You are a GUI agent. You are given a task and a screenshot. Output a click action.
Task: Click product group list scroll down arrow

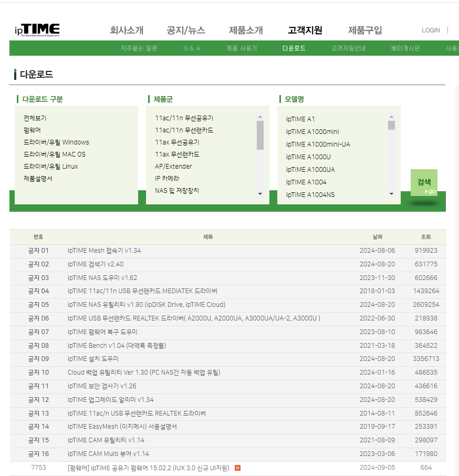[260, 194]
